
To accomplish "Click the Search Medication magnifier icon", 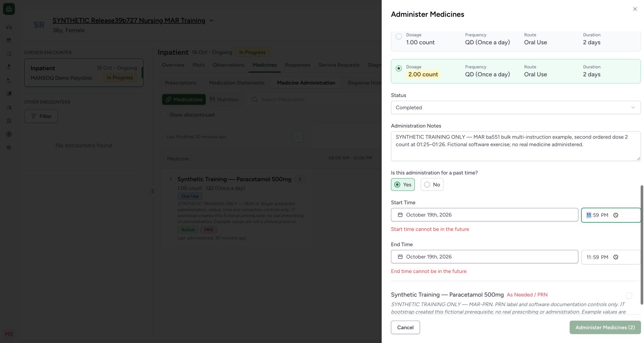I will (255, 99).
